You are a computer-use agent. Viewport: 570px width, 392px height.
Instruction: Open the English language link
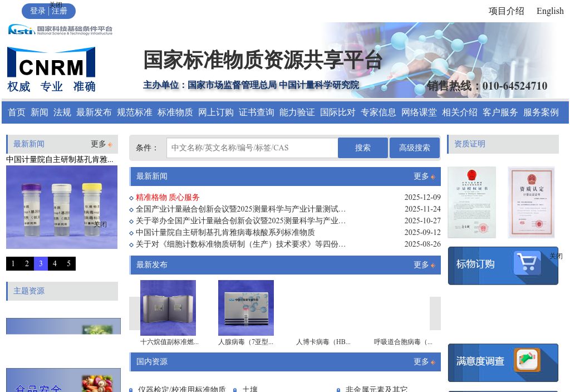click(x=550, y=11)
